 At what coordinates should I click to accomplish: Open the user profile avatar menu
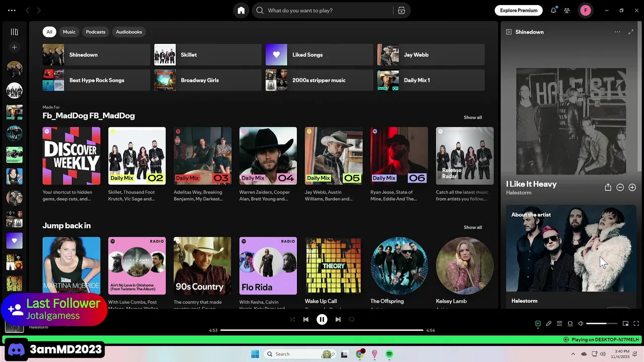tap(586, 11)
